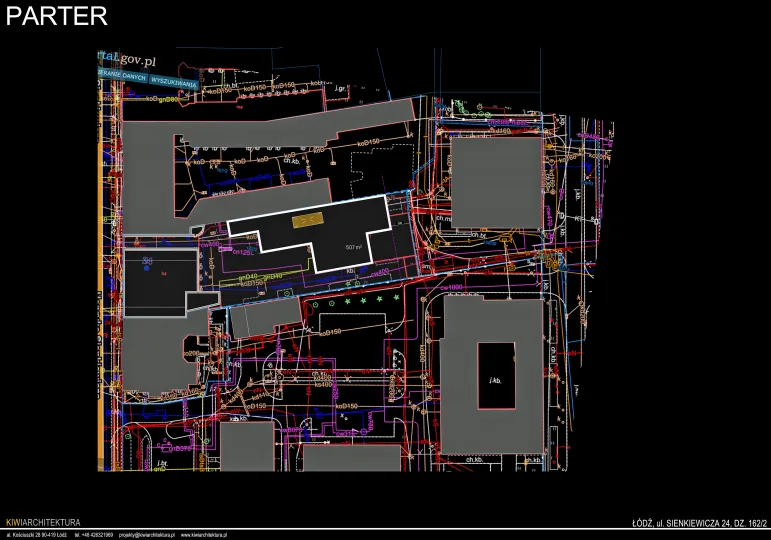Click the yellow gnD80 pipe label
This screenshot has width=771, height=540.
(167, 100)
